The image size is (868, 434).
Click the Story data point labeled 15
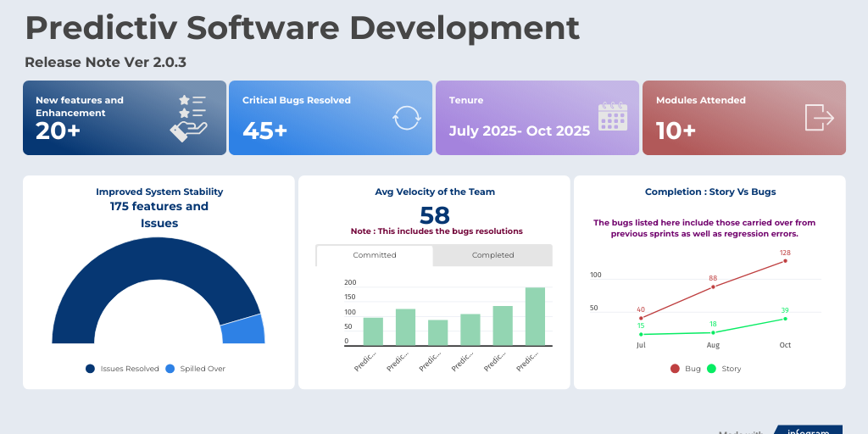click(641, 334)
